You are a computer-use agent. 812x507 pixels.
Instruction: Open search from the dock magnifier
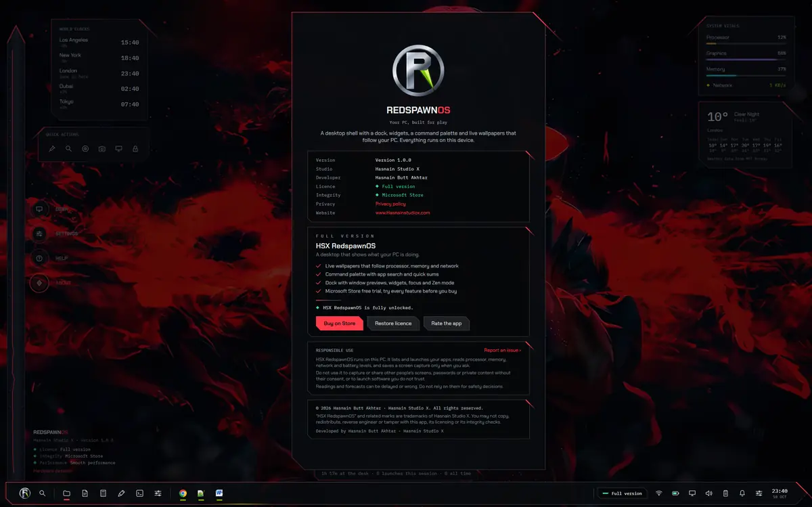[43, 493]
